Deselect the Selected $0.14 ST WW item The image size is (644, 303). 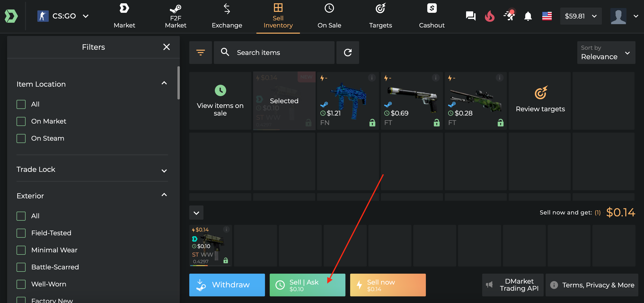[x=284, y=101]
